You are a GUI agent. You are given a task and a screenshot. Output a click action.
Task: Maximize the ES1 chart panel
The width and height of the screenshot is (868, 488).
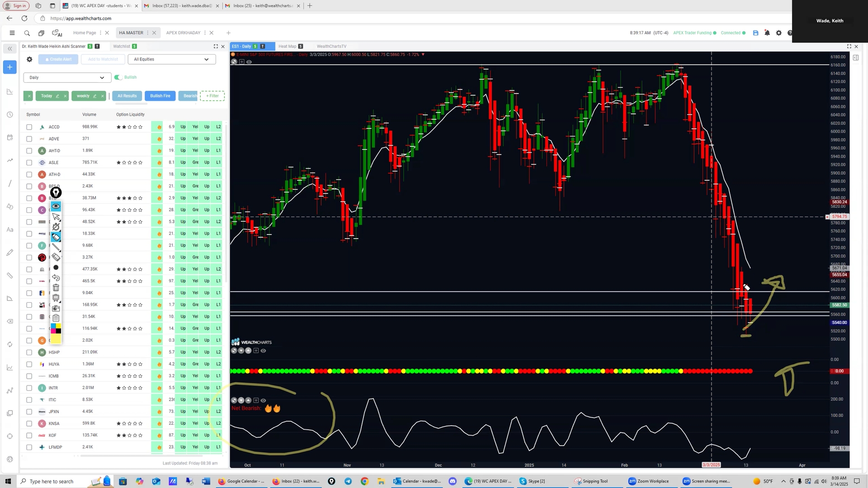(x=849, y=47)
